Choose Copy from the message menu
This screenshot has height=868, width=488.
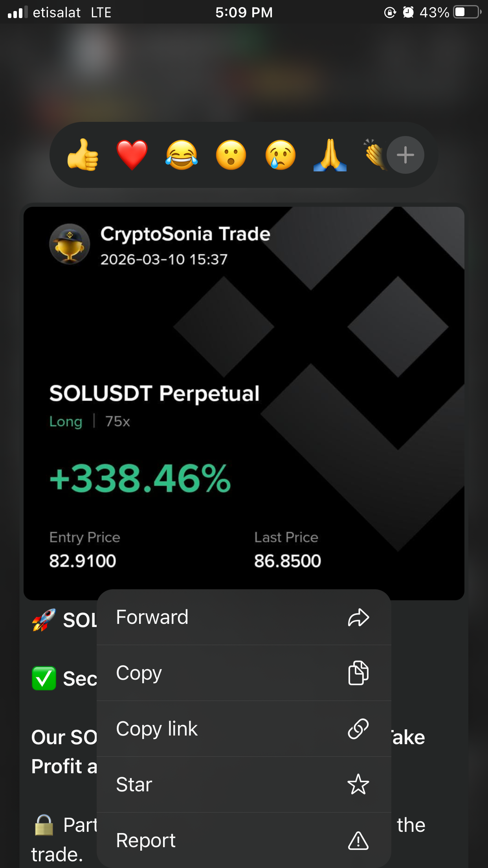pos(244,673)
